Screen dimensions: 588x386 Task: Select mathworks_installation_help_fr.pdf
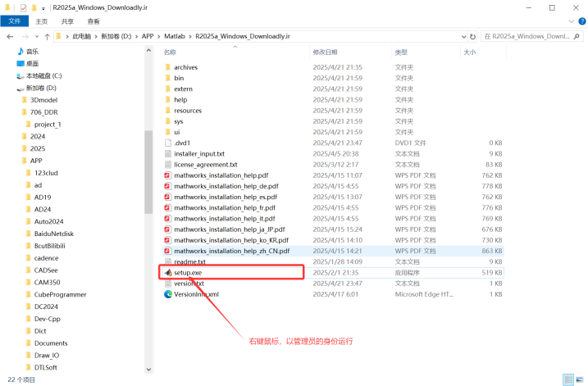[x=225, y=207]
